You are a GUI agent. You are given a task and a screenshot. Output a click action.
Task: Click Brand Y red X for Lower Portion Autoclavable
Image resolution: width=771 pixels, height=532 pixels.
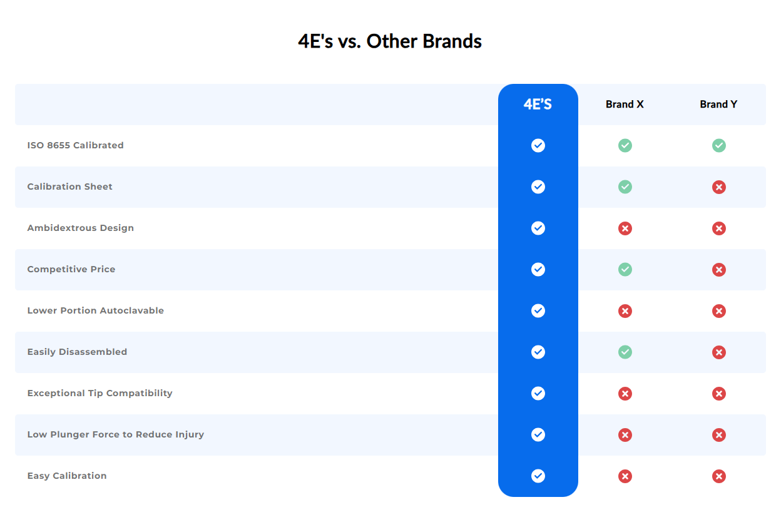(719, 311)
